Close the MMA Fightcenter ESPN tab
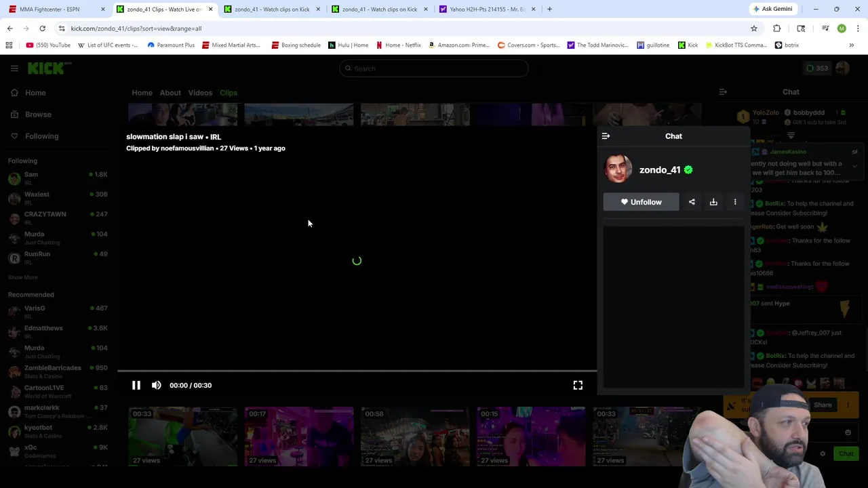The width and height of the screenshot is (868, 488). tap(103, 9)
